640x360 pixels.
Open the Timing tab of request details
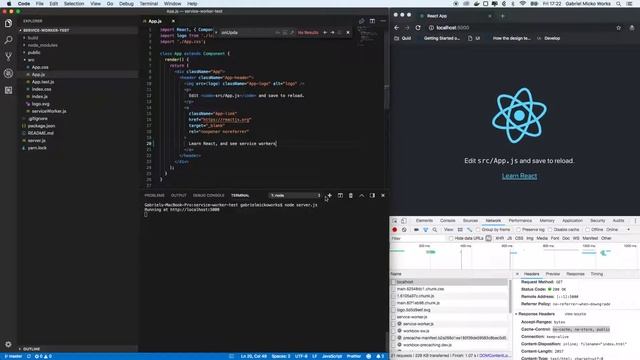[596, 274]
